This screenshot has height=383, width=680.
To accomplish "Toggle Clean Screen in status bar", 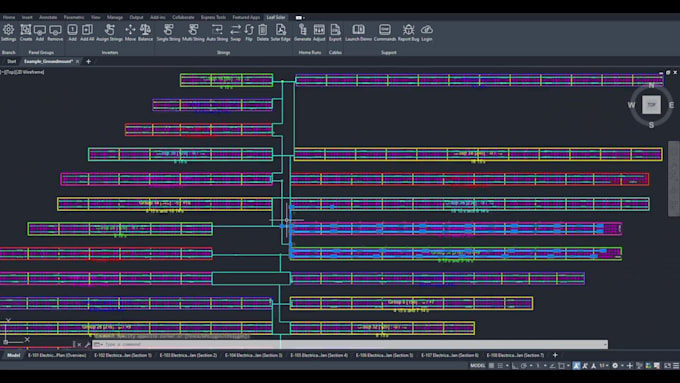I will 667,366.
